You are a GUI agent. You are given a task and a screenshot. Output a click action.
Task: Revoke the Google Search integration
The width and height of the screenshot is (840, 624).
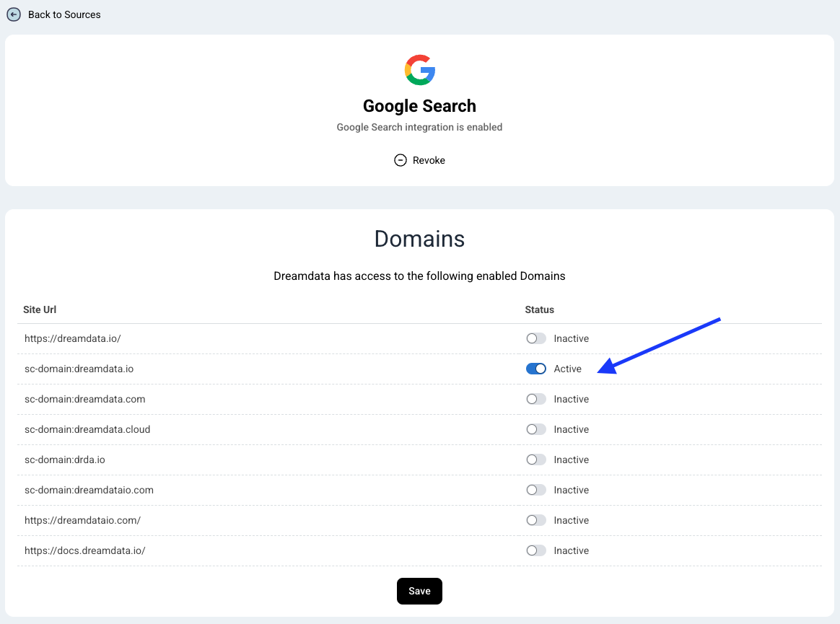[419, 160]
